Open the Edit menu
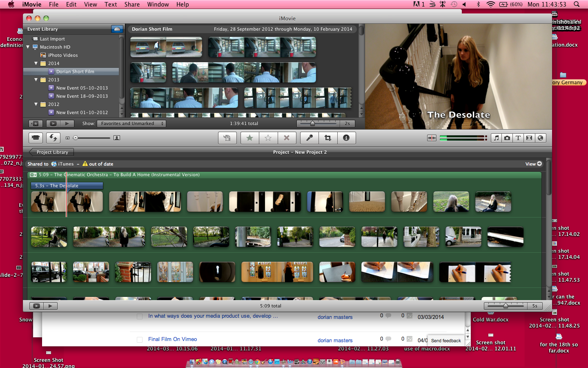Screen dimensions: 588x368 [x=71, y=4]
